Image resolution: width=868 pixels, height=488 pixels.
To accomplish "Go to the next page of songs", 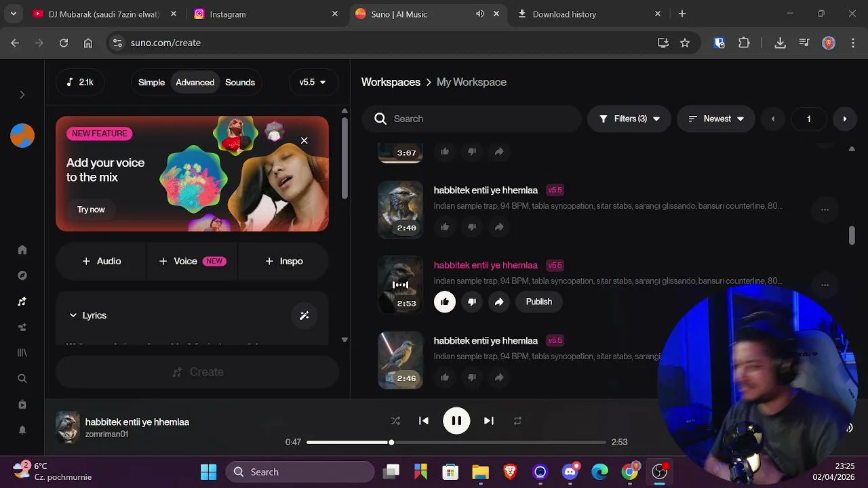I will tap(844, 119).
